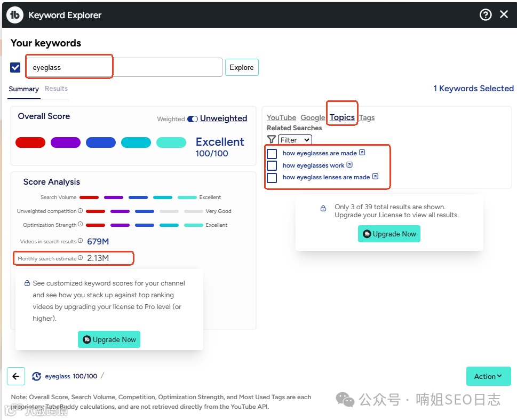Click the Excellent 100/100 score text

pos(220,147)
